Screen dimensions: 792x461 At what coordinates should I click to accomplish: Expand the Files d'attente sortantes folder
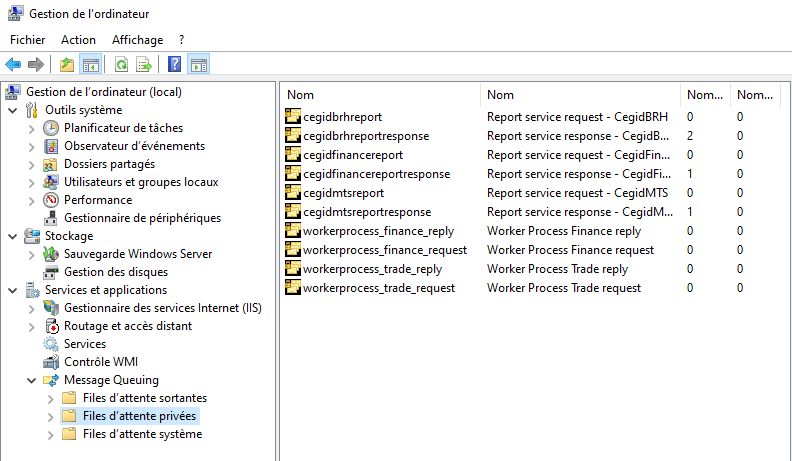[x=50, y=399]
